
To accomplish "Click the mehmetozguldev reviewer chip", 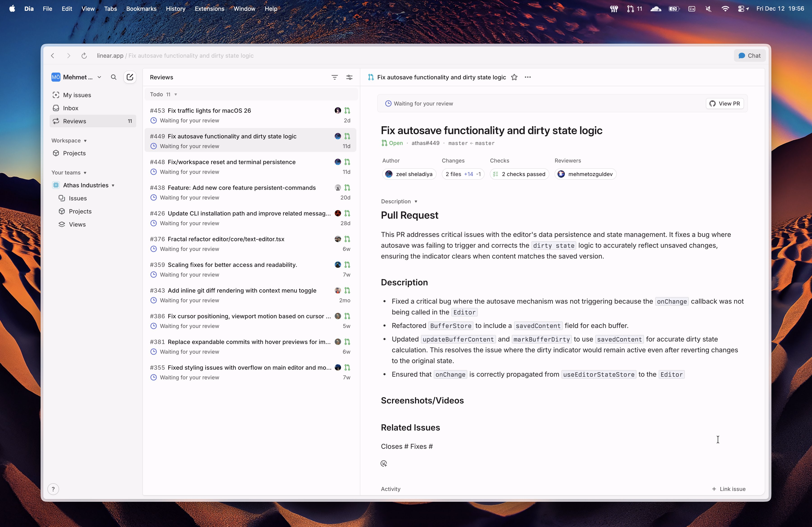I will pyautogui.click(x=585, y=174).
